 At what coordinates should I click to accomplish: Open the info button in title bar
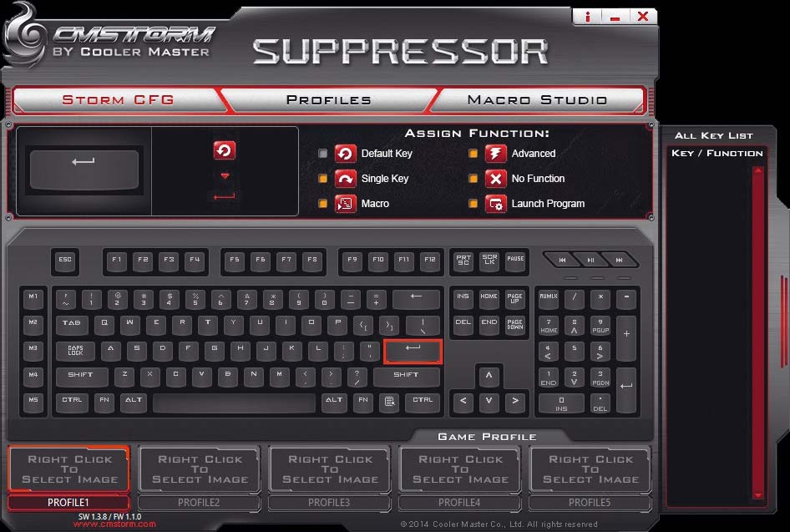(587, 17)
